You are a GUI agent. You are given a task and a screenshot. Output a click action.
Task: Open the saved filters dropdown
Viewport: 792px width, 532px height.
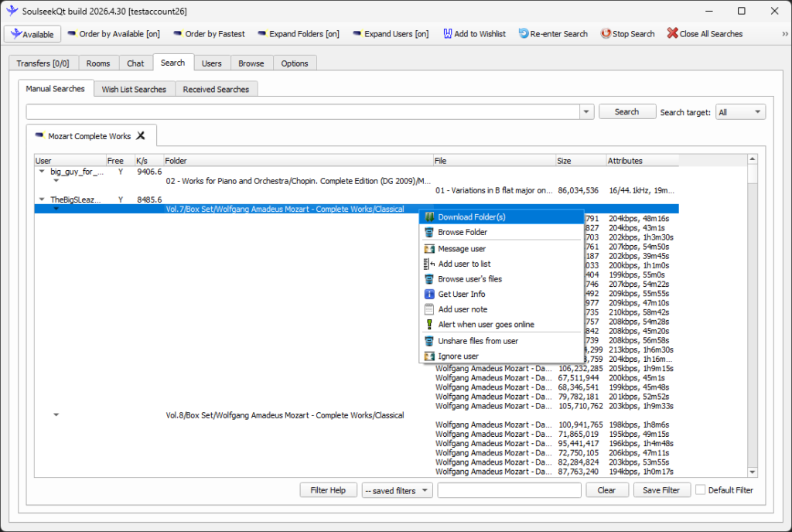[397, 490]
